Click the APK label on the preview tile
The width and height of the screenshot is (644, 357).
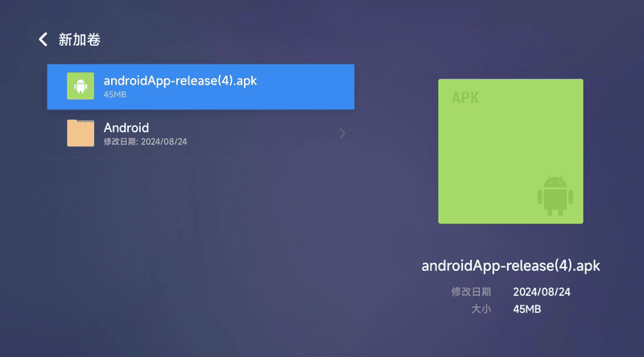click(x=466, y=98)
